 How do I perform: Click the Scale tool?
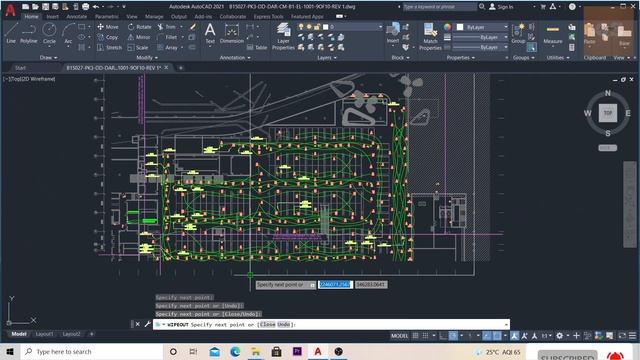click(138, 47)
